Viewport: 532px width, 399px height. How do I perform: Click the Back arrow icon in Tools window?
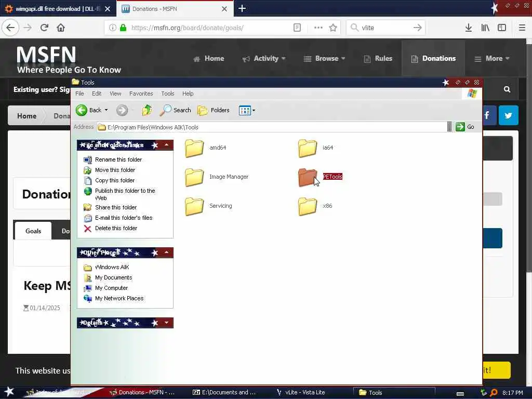tap(82, 110)
